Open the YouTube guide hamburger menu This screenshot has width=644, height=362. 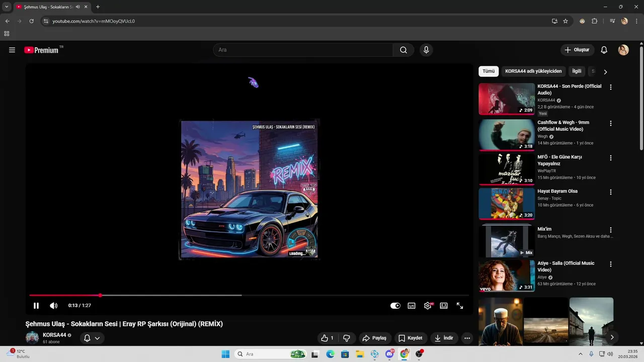click(x=12, y=50)
